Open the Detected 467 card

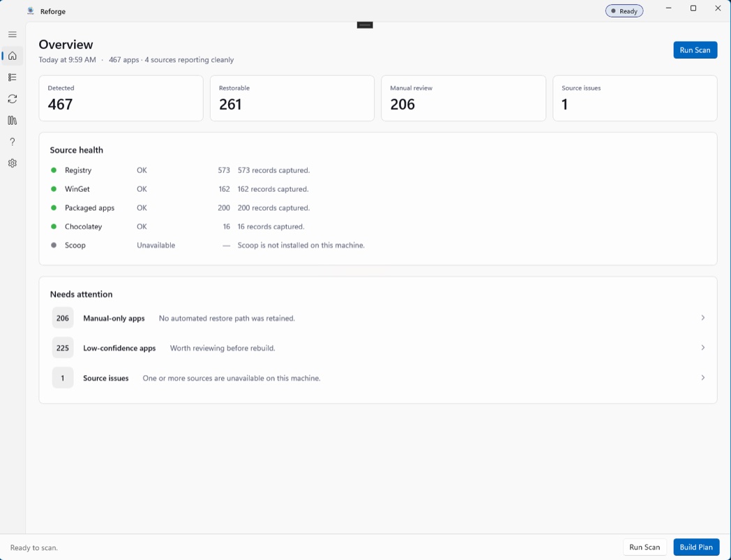coord(121,98)
